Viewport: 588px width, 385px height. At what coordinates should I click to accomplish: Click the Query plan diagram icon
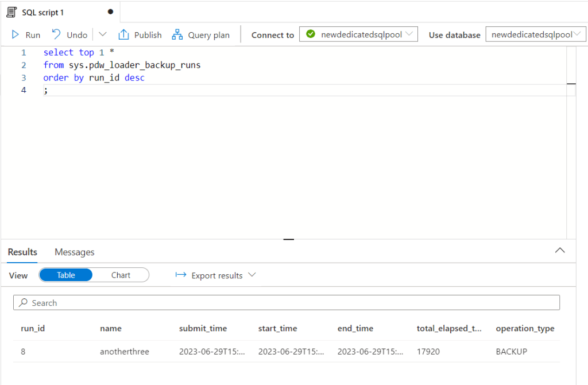(177, 35)
